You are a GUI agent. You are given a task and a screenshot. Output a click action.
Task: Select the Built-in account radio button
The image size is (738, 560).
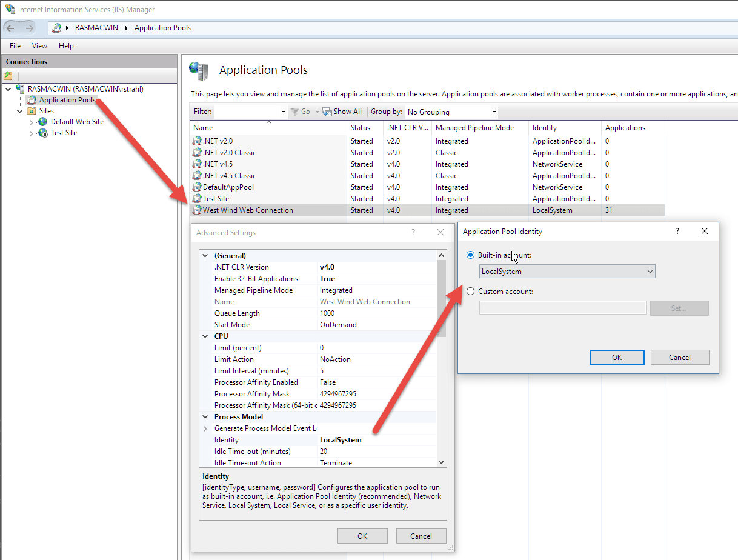(471, 255)
